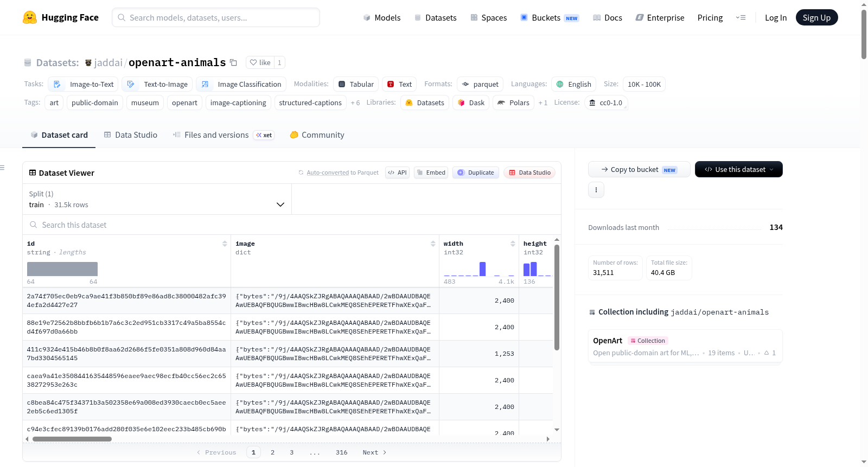868x467 pixels.
Task: Open the Data Studio button in viewer header
Action: 529,172
